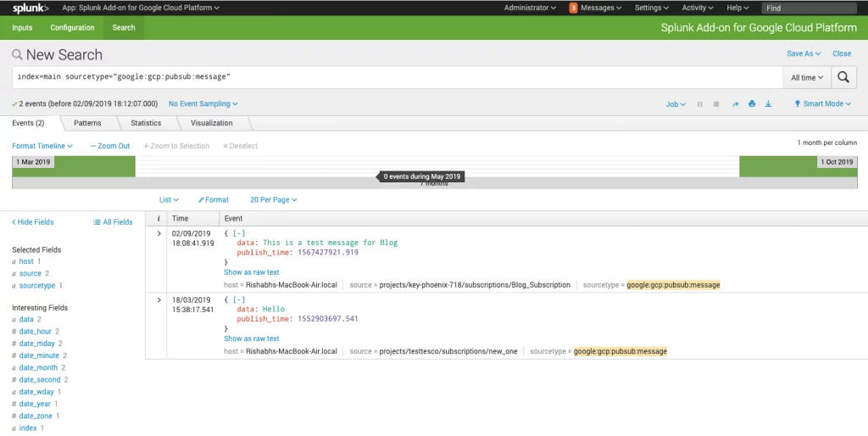Open the Settings menu
Screen dimensions: 868x436
click(x=652, y=8)
